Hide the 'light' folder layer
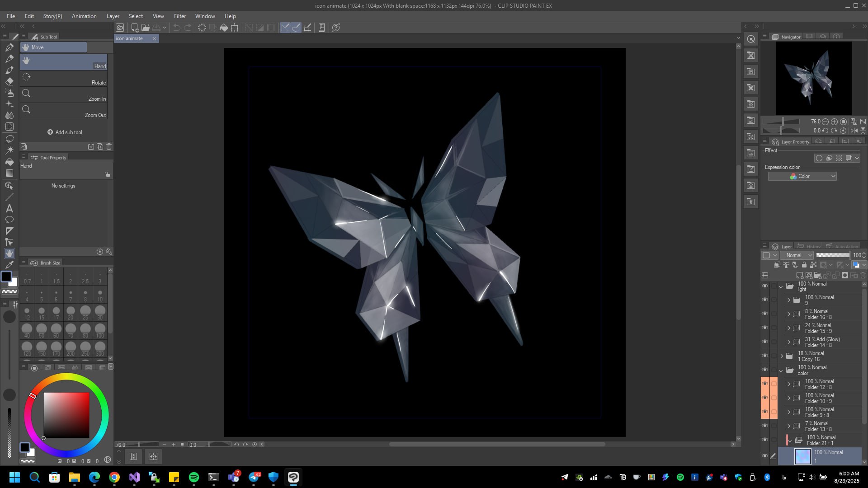Screen dimensions: 868x488 point(765,286)
